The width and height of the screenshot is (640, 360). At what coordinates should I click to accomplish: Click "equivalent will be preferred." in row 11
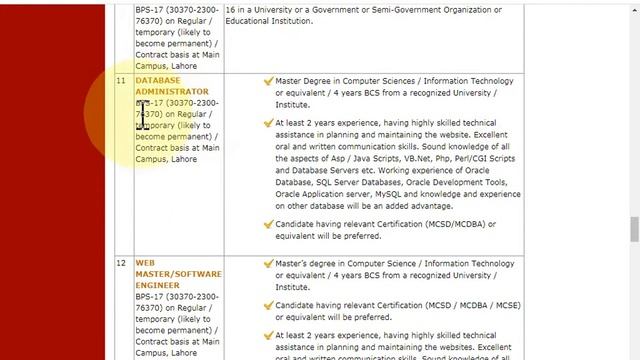coord(328,236)
